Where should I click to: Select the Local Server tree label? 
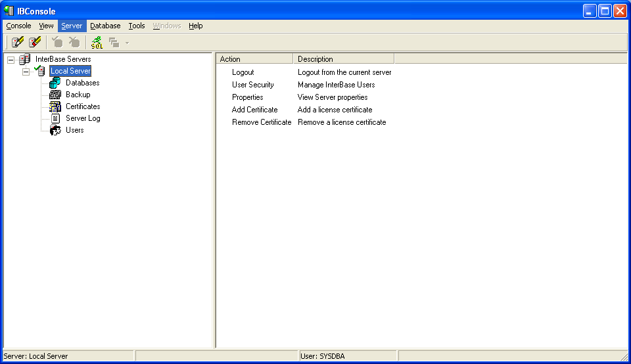pyautogui.click(x=70, y=71)
